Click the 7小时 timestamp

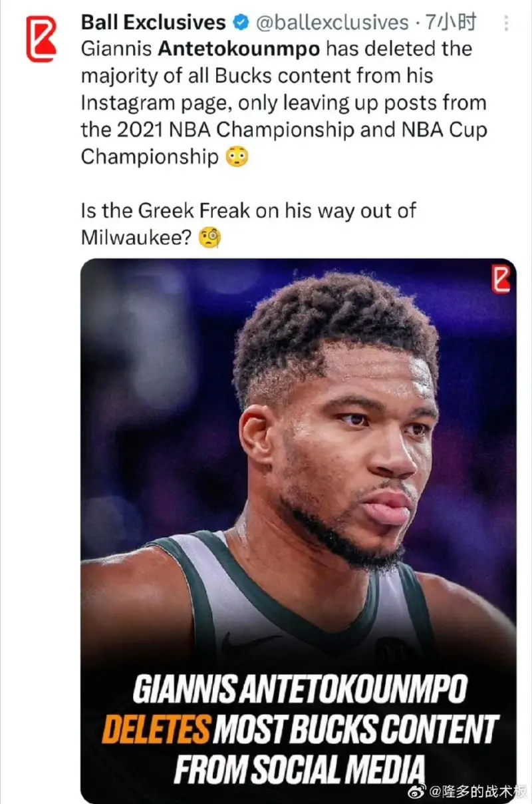click(451, 23)
